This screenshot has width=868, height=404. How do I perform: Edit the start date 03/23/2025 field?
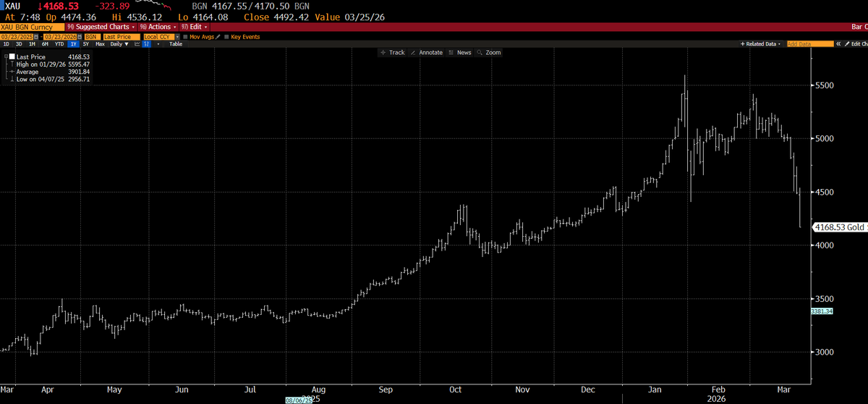(x=16, y=37)
